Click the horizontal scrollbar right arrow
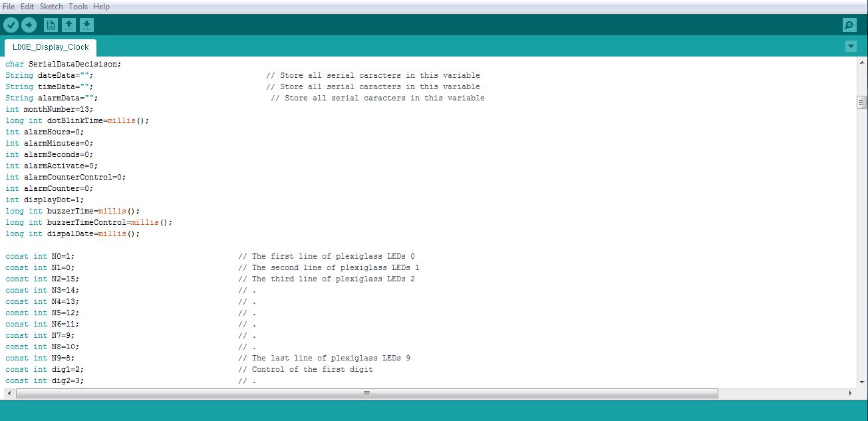 [x=851, y=393]
